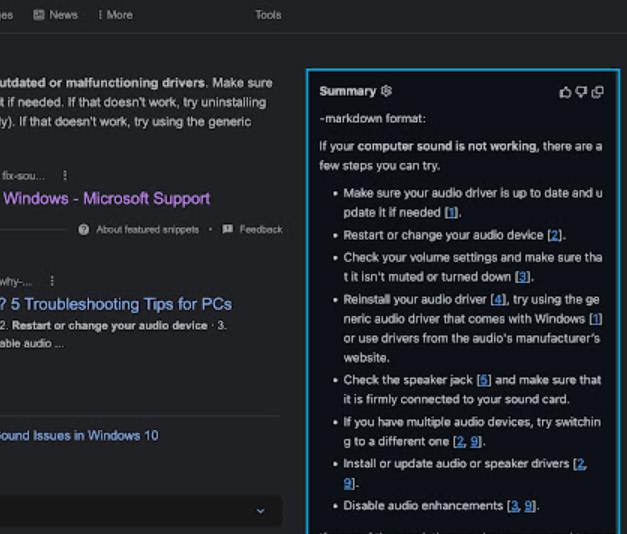Click citation [5] next to speaker jack
This screenshot has width=627, height=534.
484,380
